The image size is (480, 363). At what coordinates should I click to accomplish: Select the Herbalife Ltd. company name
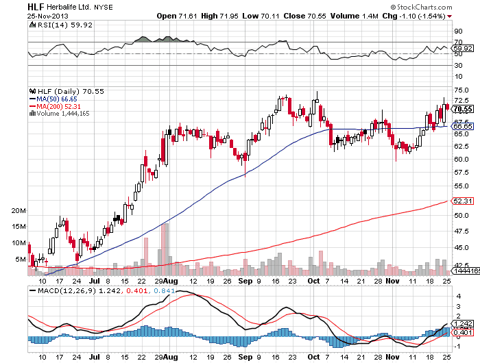coord(68,7)
